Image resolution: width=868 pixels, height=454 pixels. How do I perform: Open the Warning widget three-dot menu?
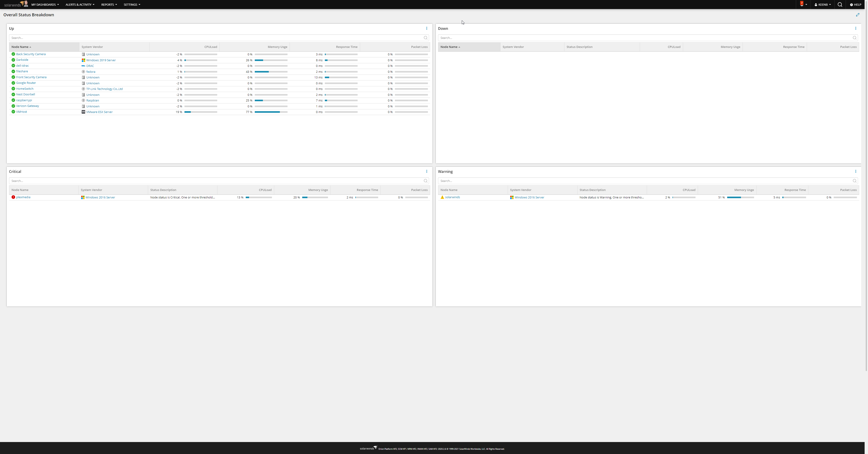pyautogui.click(x=856, y=172)
